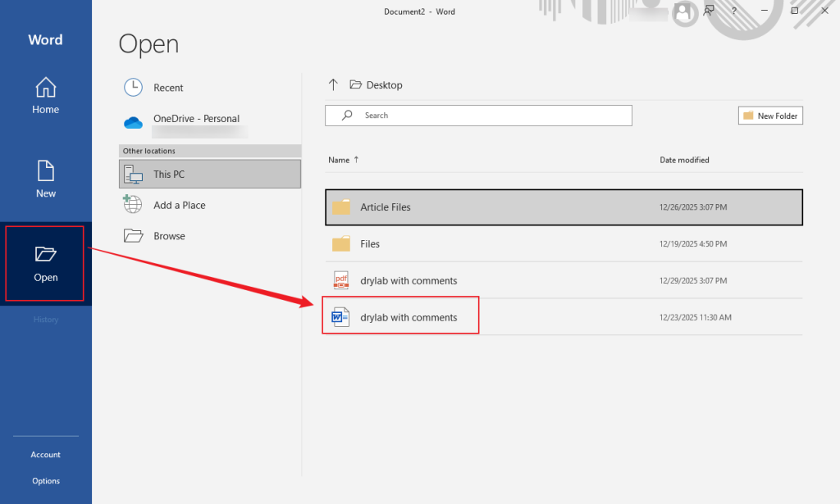Open the Article Files folder
840x504 pixels.
tap(386, 207)
